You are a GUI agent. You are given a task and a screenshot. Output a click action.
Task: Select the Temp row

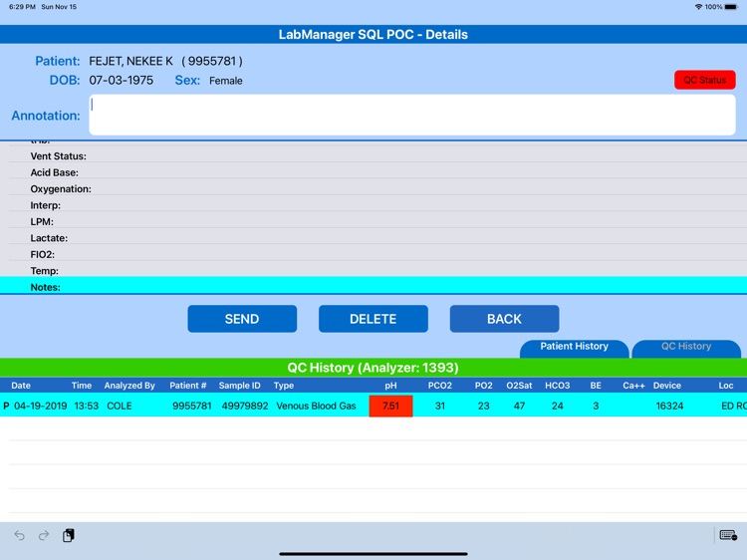373,270
